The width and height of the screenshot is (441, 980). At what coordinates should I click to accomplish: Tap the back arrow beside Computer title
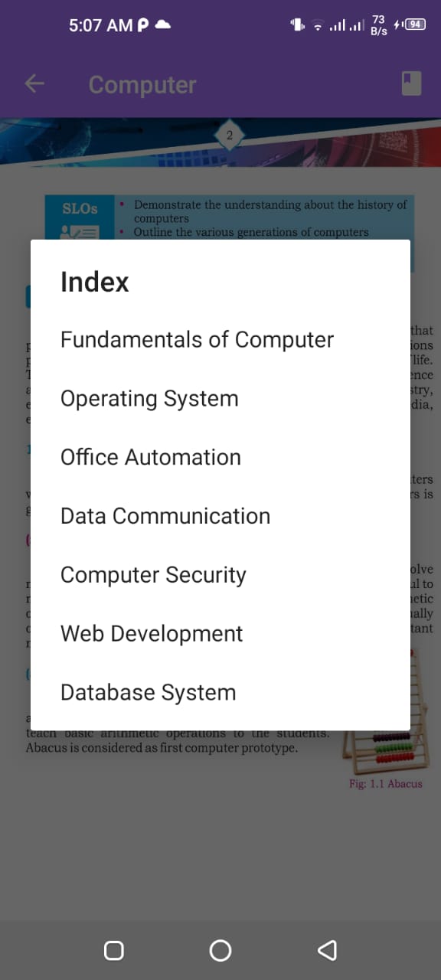tap(34, 83)
